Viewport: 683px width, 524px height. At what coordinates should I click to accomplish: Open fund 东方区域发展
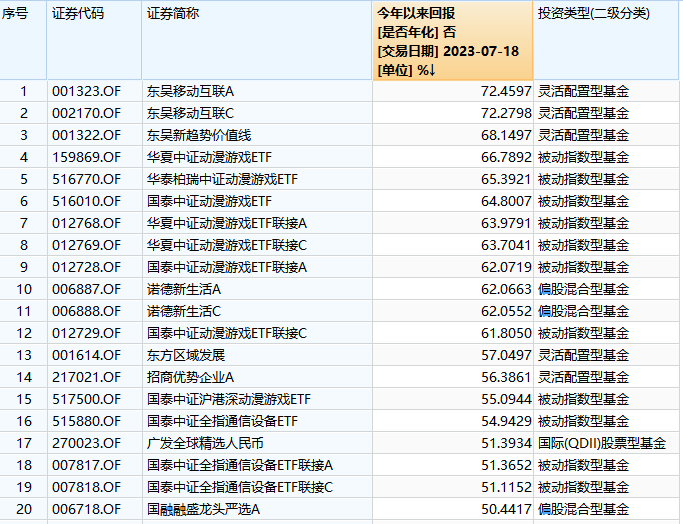pos(186,355)
